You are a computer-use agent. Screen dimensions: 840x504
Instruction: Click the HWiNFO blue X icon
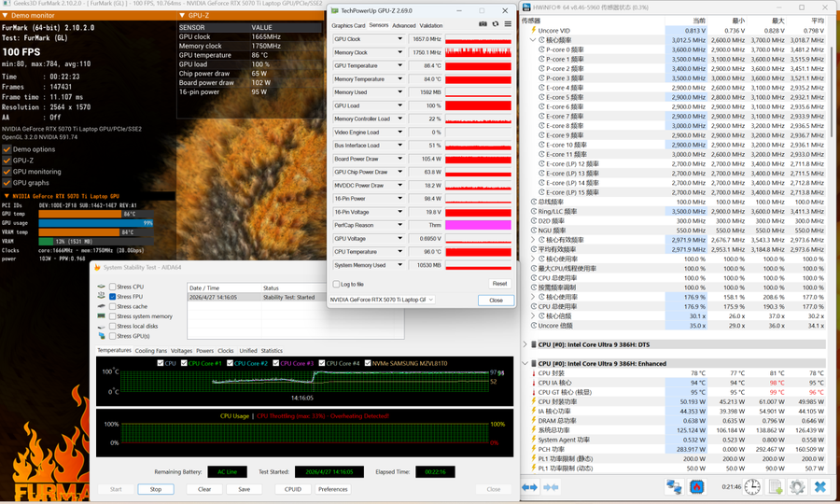pyautogui.click(x=819, y=487)
